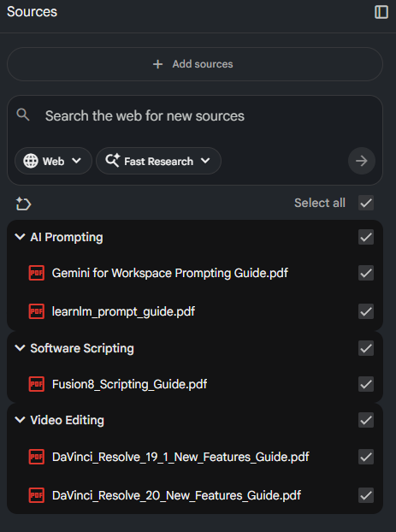396x532 pixels.
Task: Collapse the AI Prompting group chevron
Action: click(20, 237)
